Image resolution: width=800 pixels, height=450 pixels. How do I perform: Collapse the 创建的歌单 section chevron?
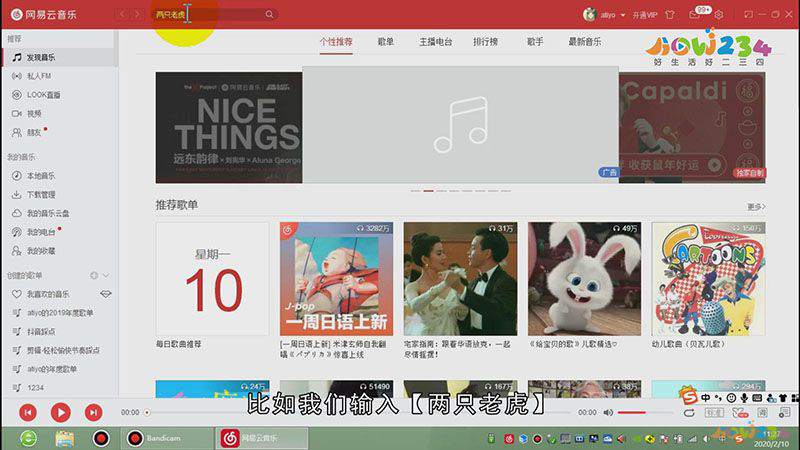[x=106, y=276]
